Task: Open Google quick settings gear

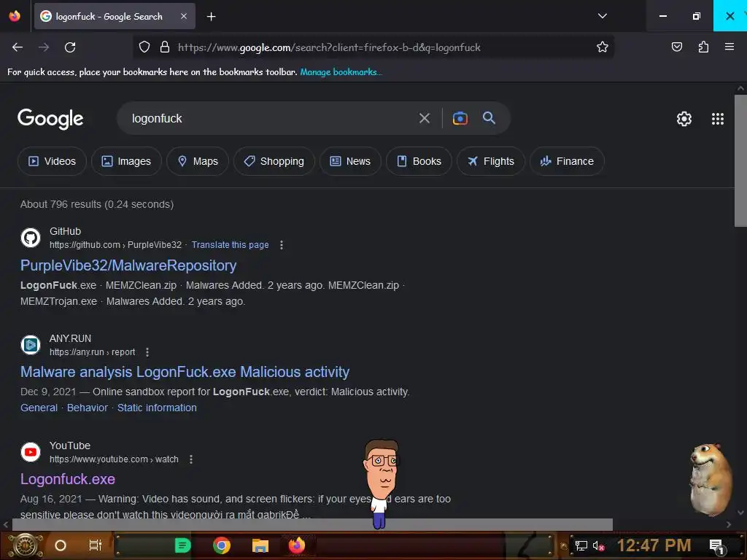Action: (x=684, y=119)
